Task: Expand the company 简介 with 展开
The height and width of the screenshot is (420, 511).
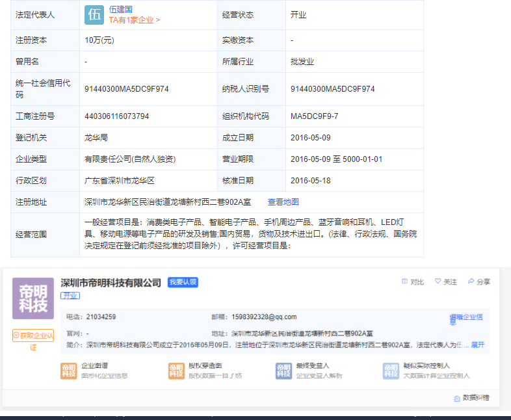Action: (477, 345)
